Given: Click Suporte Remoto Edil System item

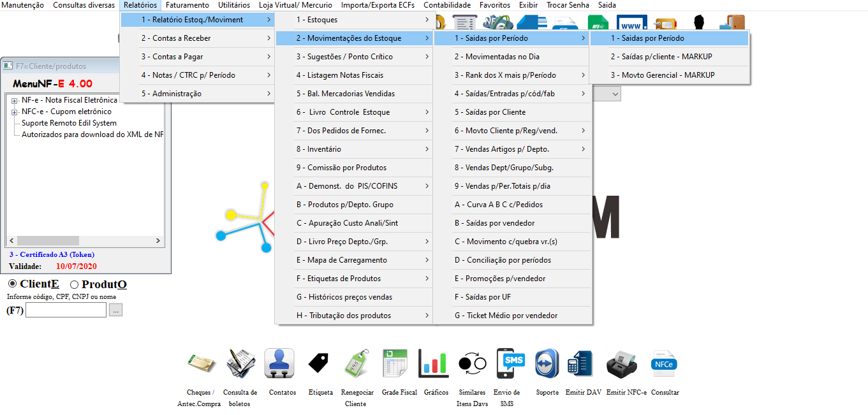Looking at the screenshot, I should tap(69, 123).
